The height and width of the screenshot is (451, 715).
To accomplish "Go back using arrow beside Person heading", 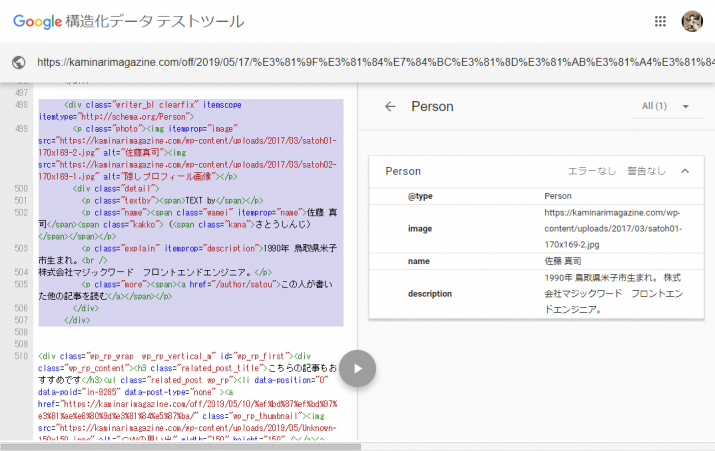I will [390, 107].
